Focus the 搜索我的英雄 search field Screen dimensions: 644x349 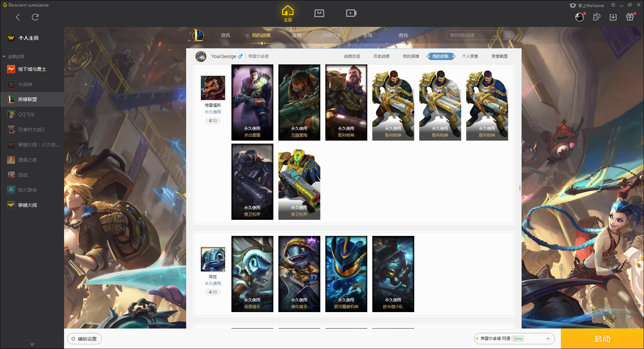pos(475,35)
